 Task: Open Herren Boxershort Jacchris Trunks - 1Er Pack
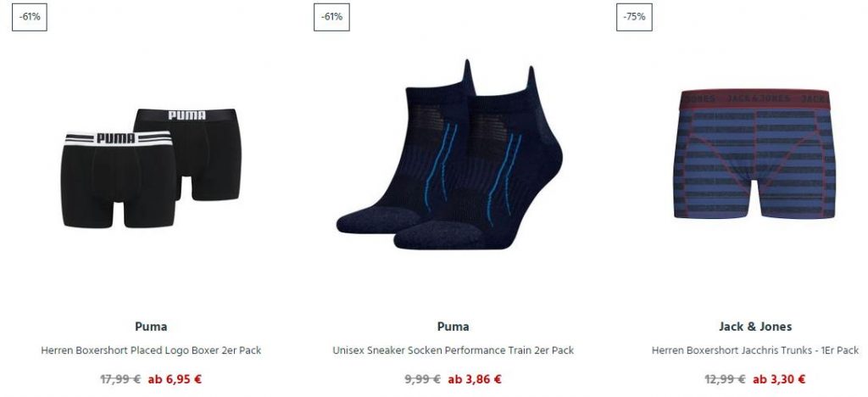click(x=755, y=350)
